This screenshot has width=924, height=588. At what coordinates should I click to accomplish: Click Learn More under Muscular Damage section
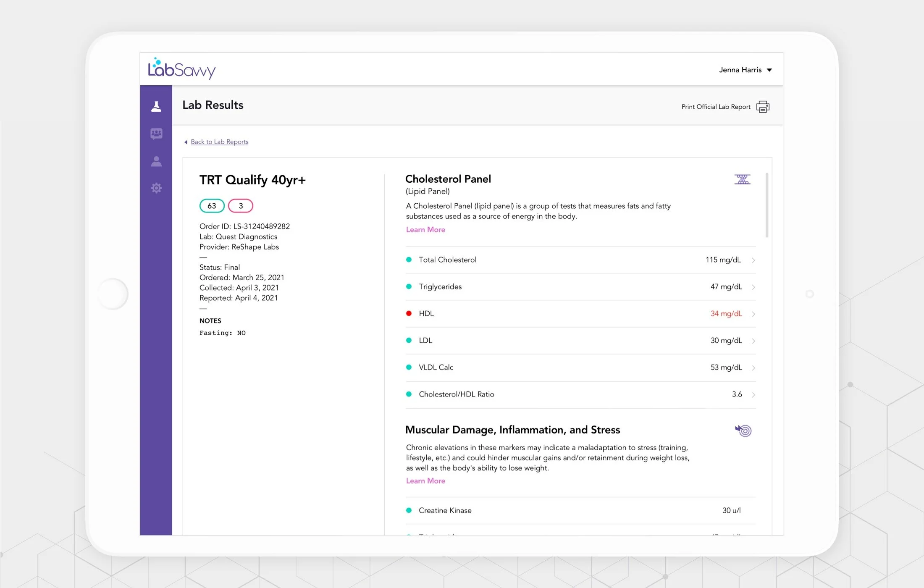tap(425, 481)
